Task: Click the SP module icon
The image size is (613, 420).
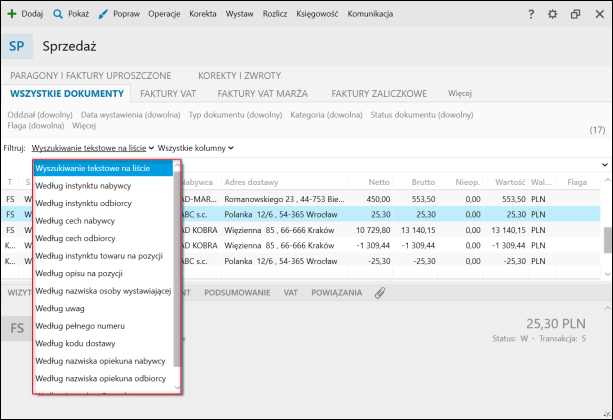Action: click(x=17, y=46)
